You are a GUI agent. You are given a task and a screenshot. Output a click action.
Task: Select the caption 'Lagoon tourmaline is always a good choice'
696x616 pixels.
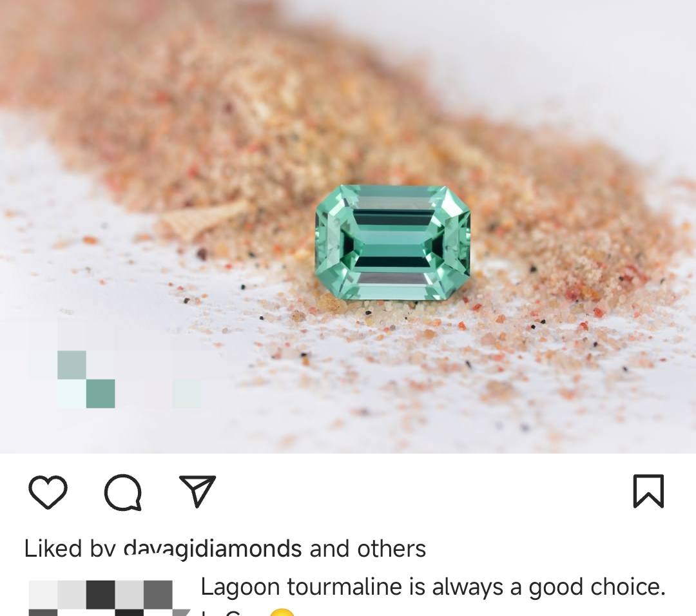click(433, 587)
